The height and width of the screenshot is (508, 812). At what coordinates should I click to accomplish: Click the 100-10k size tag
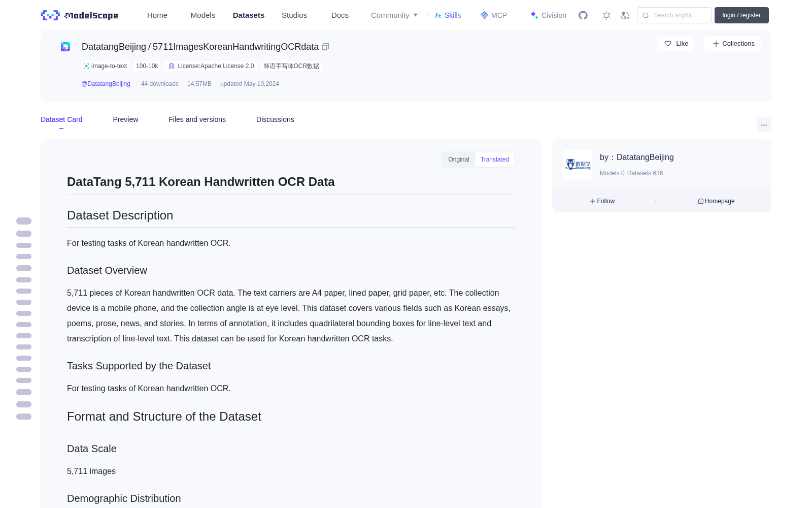(x=147, y=66)
